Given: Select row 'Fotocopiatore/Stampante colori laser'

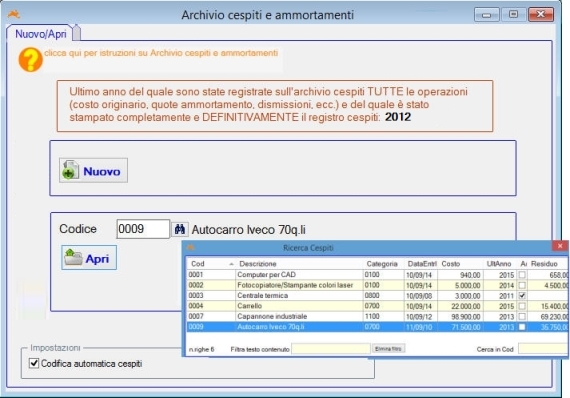Looking at the screenshot, I should click(x=377, y=285).
